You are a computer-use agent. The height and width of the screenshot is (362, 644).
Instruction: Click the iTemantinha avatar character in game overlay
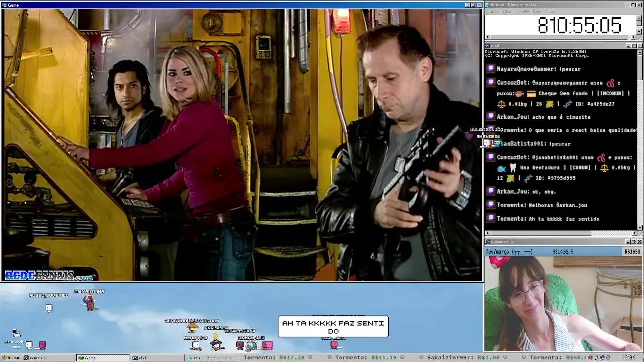click(89, 303)
